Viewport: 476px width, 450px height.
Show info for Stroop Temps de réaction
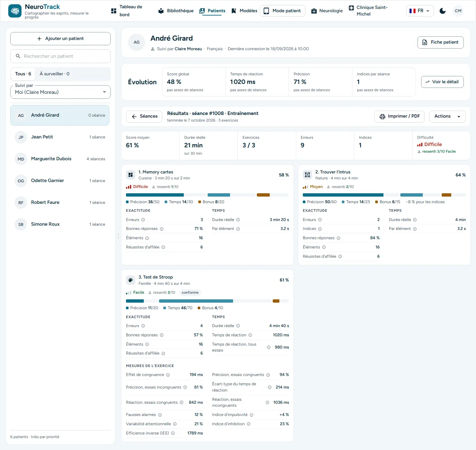click(x=250, y=335)
